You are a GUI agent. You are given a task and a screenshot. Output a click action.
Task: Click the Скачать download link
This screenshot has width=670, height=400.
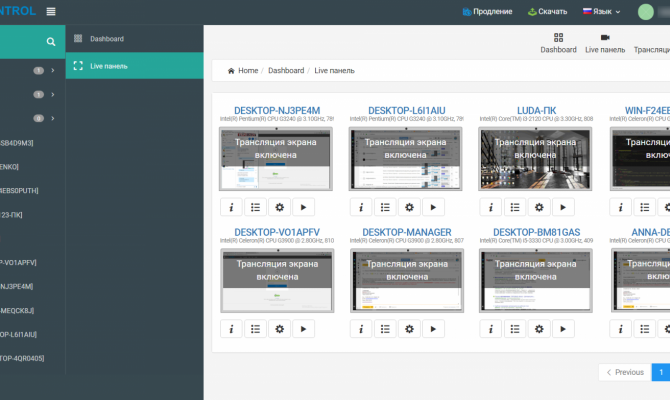tap(547, 12)
